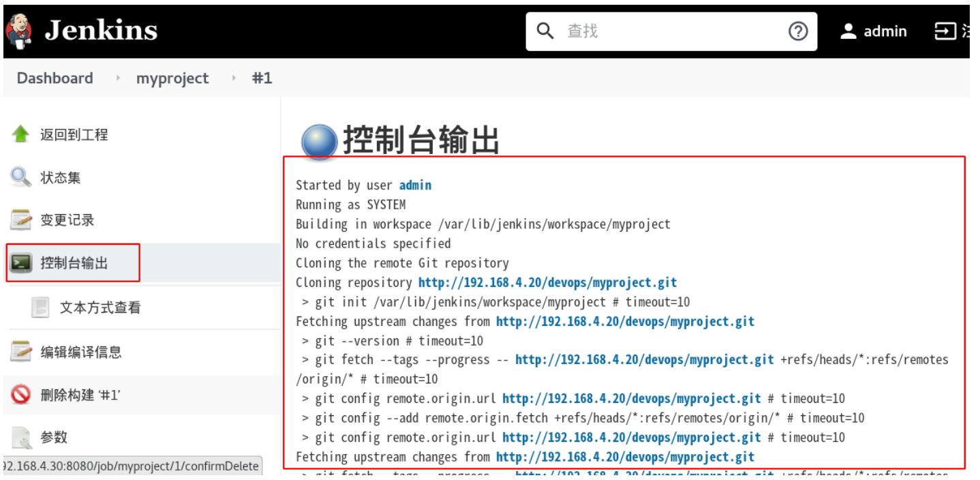This screenshot has height=480, width=980.
Task: Open URL in second remote.origin.url line
Action: pos(632,438)
